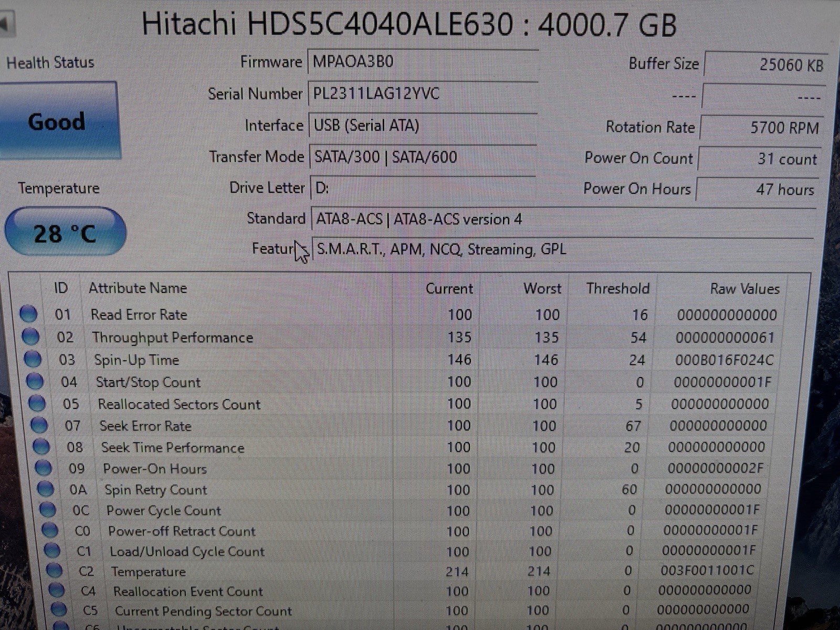This screenshot has width=840, height=630.
Task: Select the Current Pending Sector Count attribute
Action: click(203, 611)
